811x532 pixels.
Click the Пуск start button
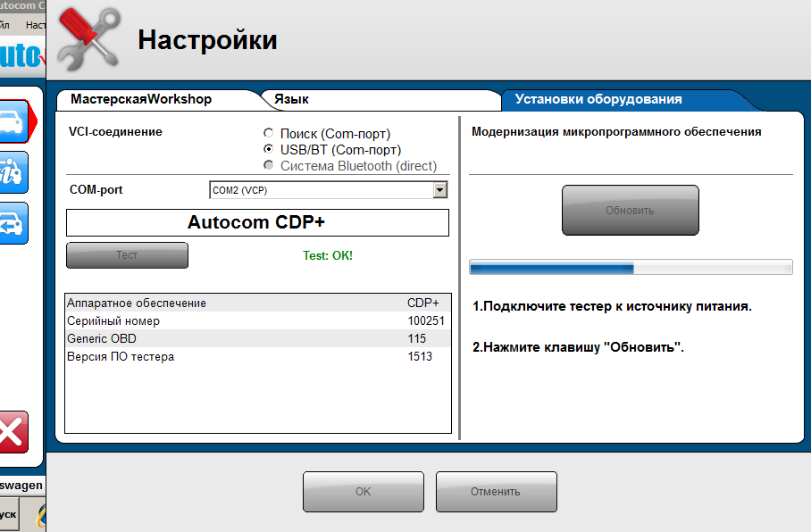pyautogui.click(x=9, y=514)
